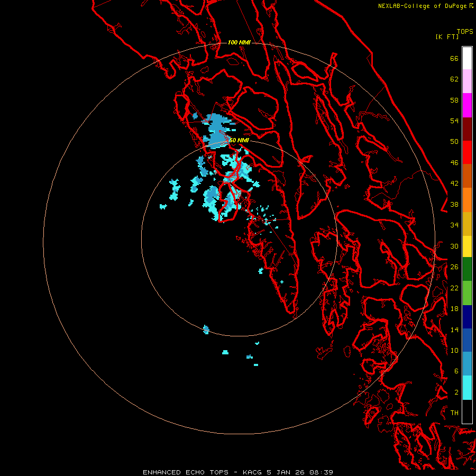This screenshot has height=476, width=476.
Task: Click the legend value 18
Action: tap(454, 309)
